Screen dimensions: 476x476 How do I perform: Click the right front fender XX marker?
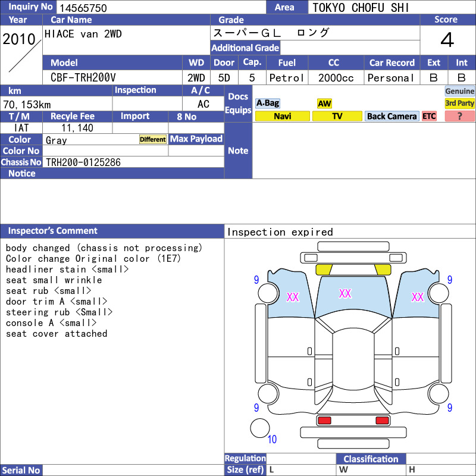point(417,297)
